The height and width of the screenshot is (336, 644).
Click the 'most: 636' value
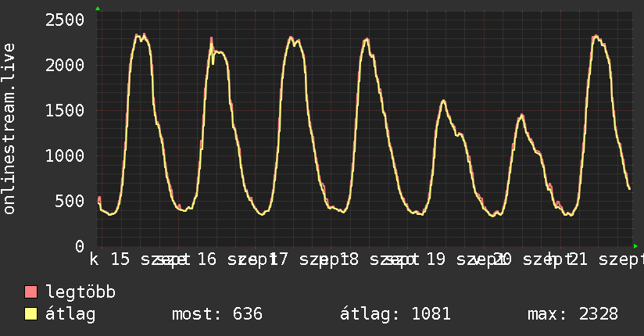tap(217, 314)
